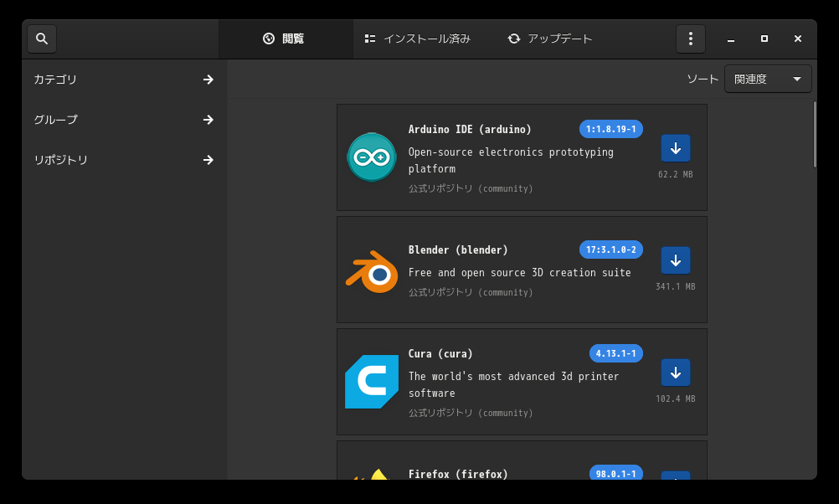This screenshot has height=504, width=839.
Task: Click 公式リポジトリ (community) under Blender
Action: (x=471, y=292)
